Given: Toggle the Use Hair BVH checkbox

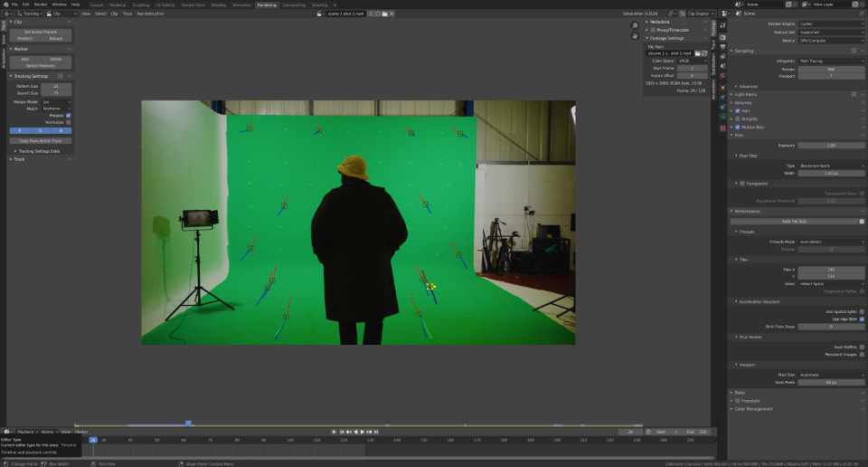Looking at the screenshot, I should pos(862,319).
